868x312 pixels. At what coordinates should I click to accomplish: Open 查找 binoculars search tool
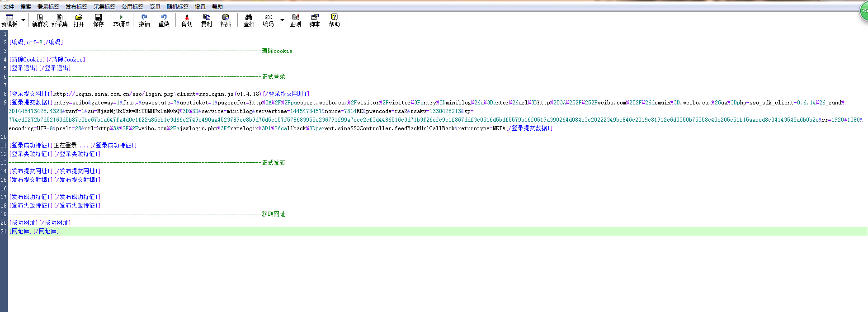pyautogui.click(x=249, y=20)
